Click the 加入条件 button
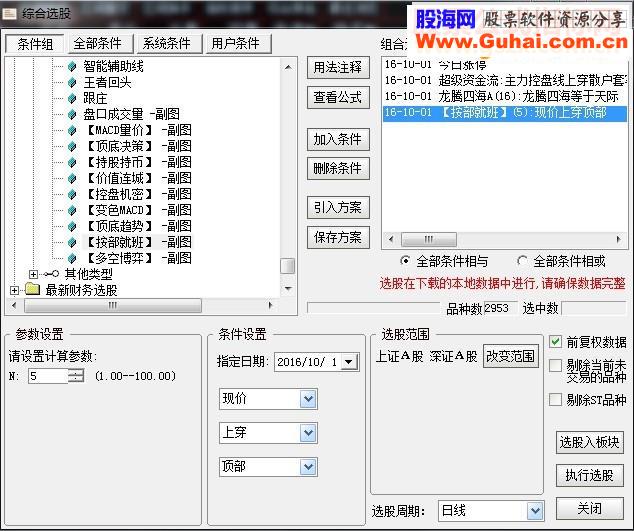 [x=338, y=140]
